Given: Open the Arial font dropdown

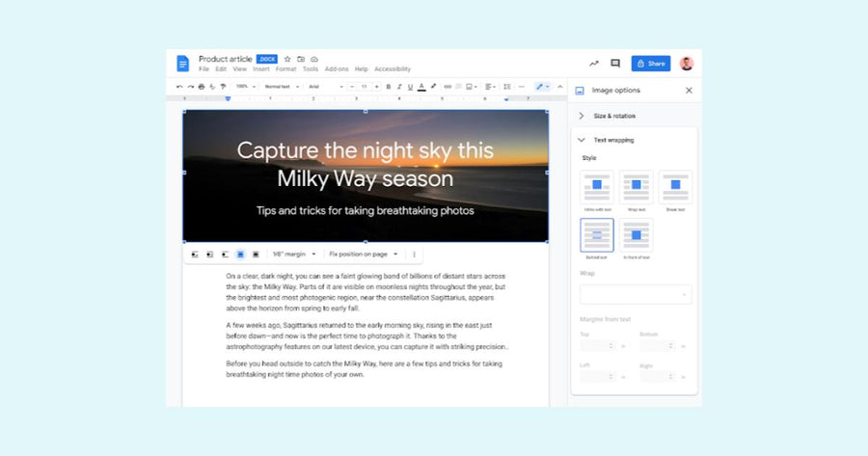Looking at the screenshot, I should pos(326,87).
